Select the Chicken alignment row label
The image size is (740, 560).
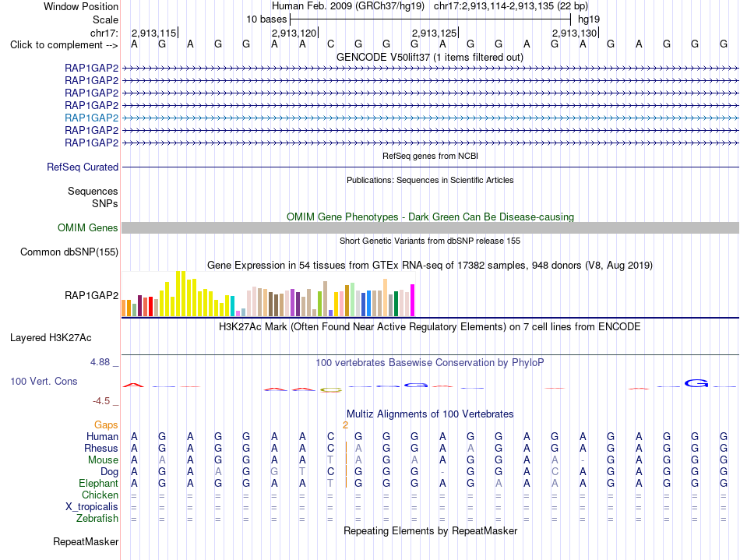pos(100,495)
